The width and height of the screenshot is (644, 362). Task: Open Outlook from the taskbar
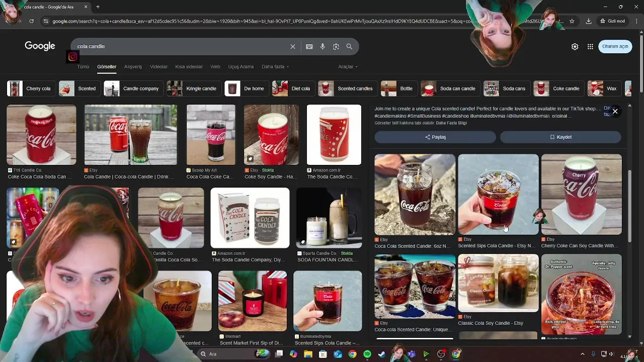click(x=338, y=354)
